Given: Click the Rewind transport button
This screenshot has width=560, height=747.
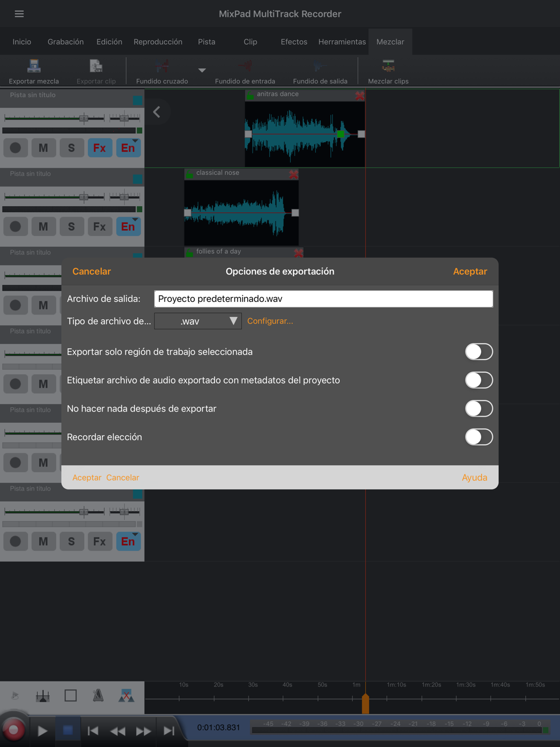Looking at the screenshot, I should point(118,731).
